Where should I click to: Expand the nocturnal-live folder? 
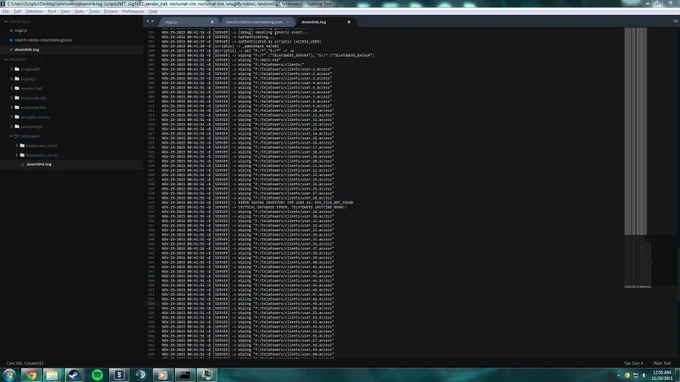tap(11, 108)
